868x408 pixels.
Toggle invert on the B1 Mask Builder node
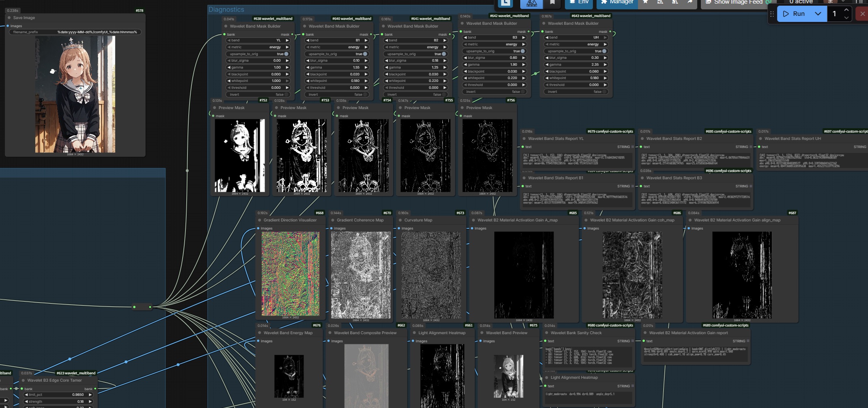pyautogui.click(x=365, y=94)
